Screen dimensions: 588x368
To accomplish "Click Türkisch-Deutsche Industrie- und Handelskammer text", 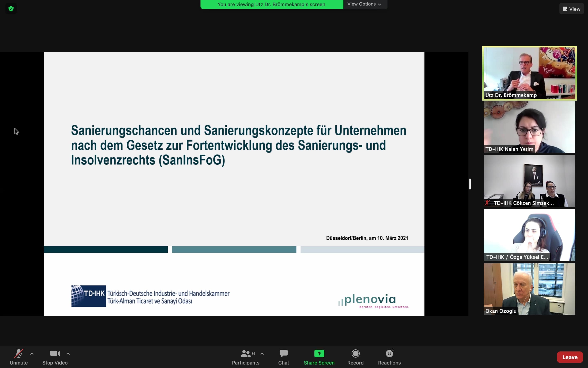I will pyautogui.click(x=168, y=294).
